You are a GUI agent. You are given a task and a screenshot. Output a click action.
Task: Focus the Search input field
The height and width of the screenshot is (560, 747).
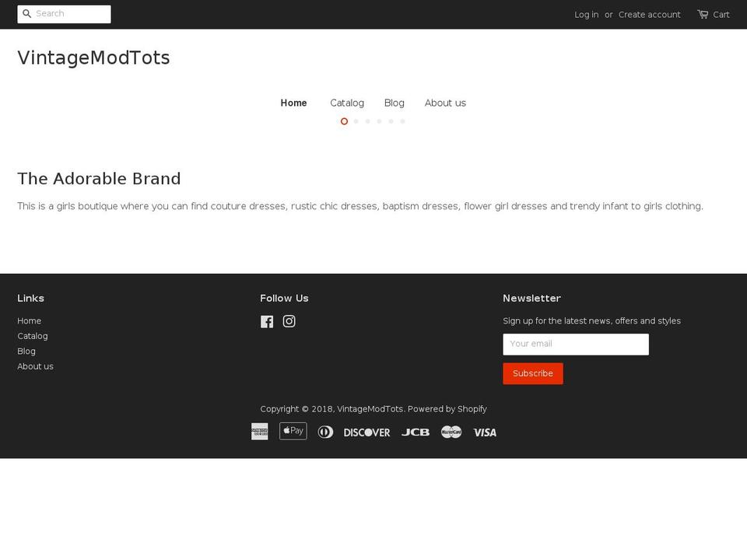(x=65, y=14)
